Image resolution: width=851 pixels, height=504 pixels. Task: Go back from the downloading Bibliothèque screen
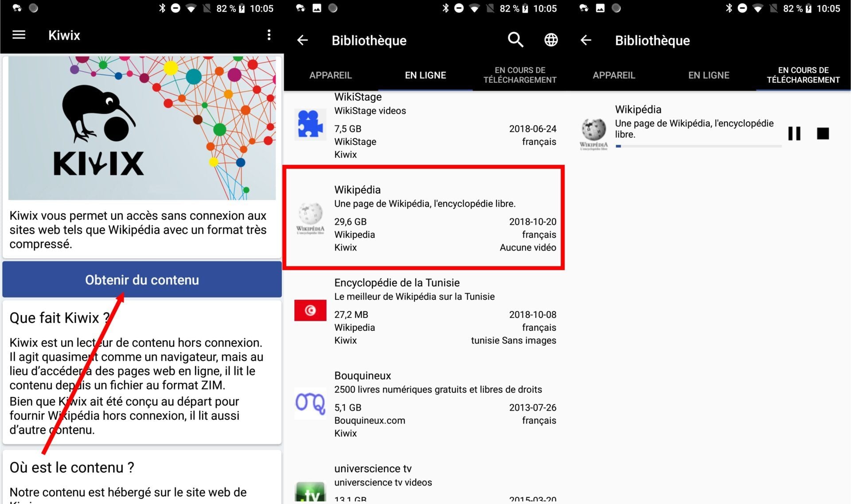point(586,40)
